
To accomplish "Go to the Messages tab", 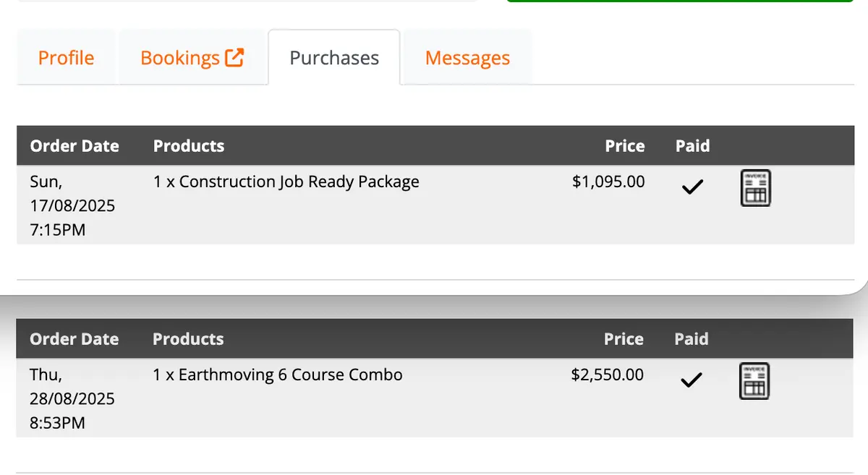I will click(x=467, y=58).
